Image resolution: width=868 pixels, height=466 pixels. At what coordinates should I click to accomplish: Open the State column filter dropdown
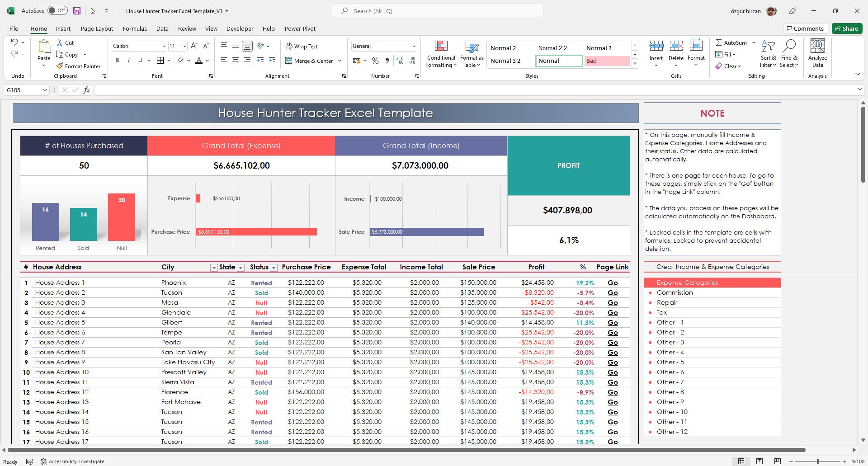[241, 268]
